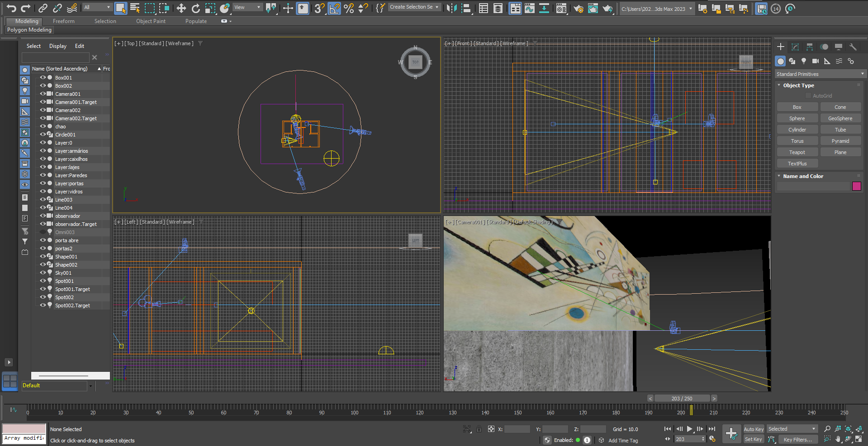868x446 pixels.
Task: Click the Select and Link chain icon
Action: [x=43, y=8]
